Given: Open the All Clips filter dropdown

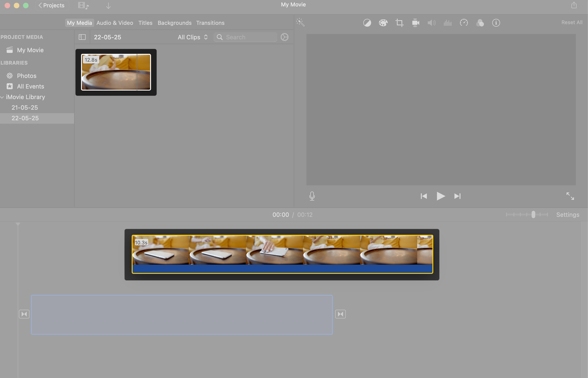Looking at the screenshot, I should (192, 37).
